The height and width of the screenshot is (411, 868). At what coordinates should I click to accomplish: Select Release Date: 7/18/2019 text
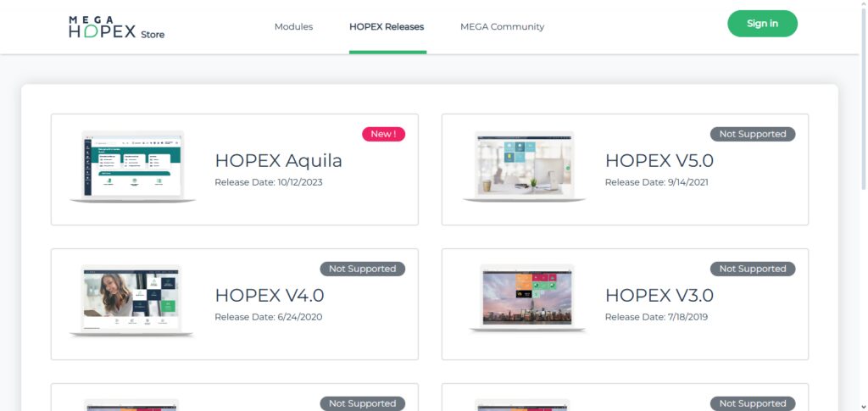(657, 317)
